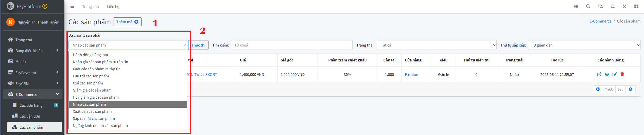Click the hamburger menu toggle icon
Screen dimensions: 644x135
coord(72,7)
